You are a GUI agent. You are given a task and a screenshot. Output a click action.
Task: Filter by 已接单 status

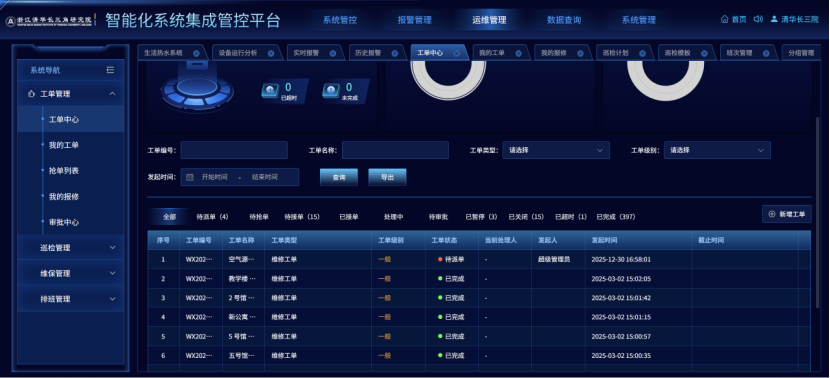349,217
